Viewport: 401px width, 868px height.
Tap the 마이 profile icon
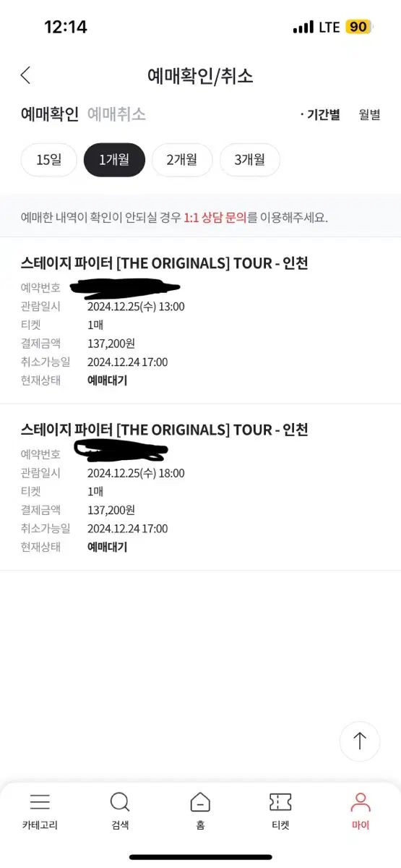click(360, 802)
